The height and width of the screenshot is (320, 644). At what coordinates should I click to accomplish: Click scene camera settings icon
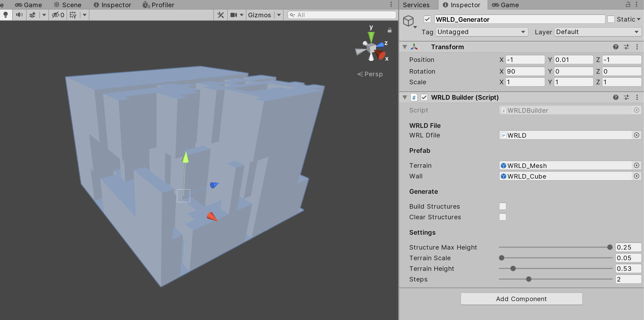click(234, 15)
